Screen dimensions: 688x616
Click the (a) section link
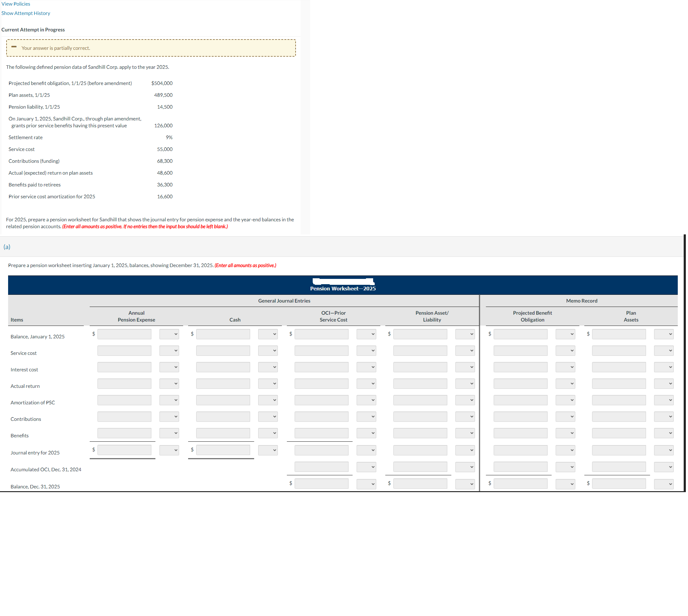pos(7,247)
